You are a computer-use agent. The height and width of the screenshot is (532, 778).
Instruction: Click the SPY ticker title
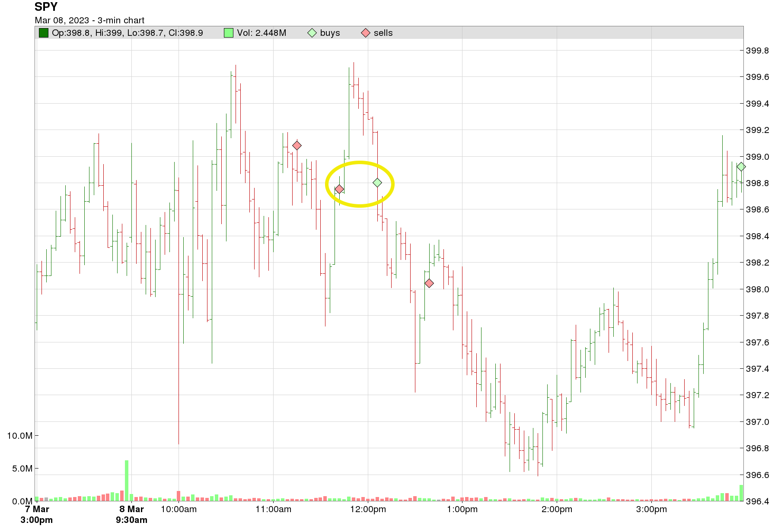coord(46,7)
